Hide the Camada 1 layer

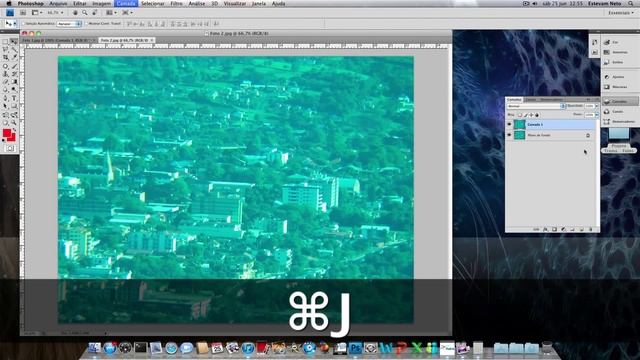(509, 124)
